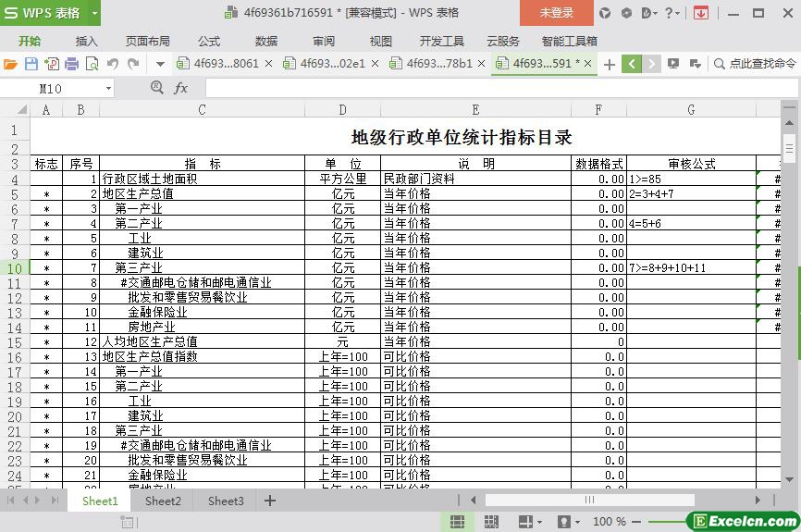Switch to the Sheet2 tab

[163, 501]
